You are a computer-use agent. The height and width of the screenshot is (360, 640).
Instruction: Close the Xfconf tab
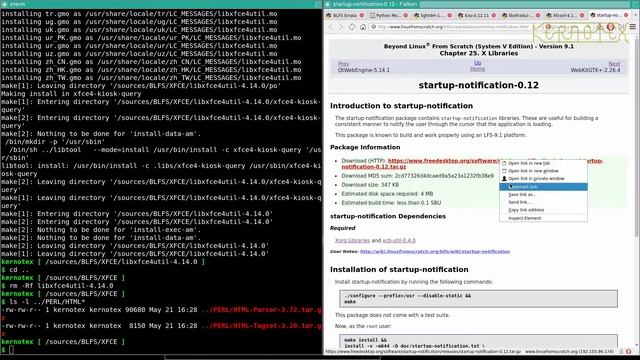[x=582, y=16]
